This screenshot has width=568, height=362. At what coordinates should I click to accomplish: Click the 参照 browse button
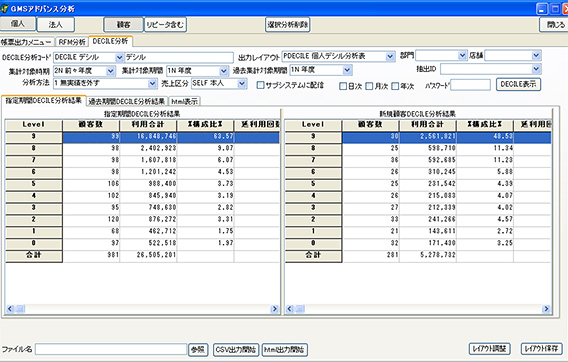(x=198, y=350)
